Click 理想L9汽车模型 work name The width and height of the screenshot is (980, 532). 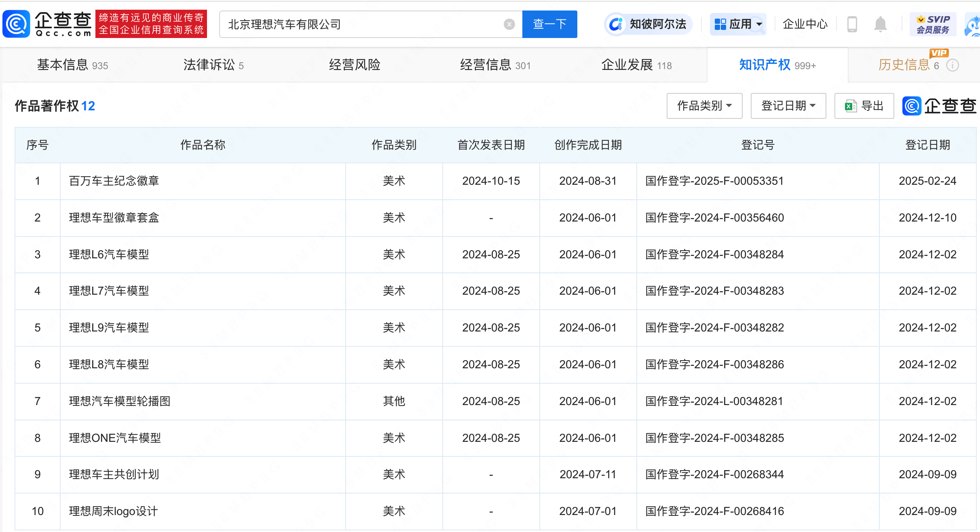[109, 327]
